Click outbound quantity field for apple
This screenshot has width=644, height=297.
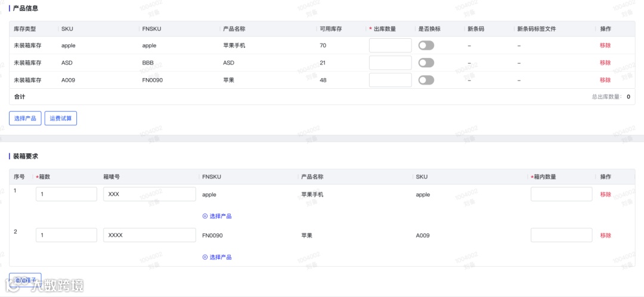[x=390, y=45]
